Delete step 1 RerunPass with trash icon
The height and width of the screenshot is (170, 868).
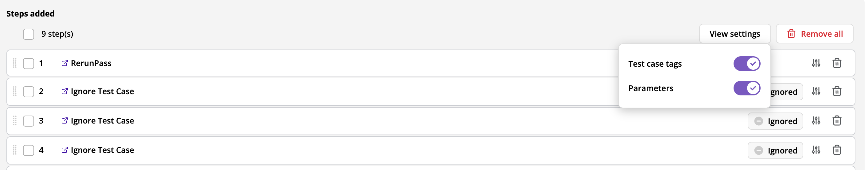837,63
